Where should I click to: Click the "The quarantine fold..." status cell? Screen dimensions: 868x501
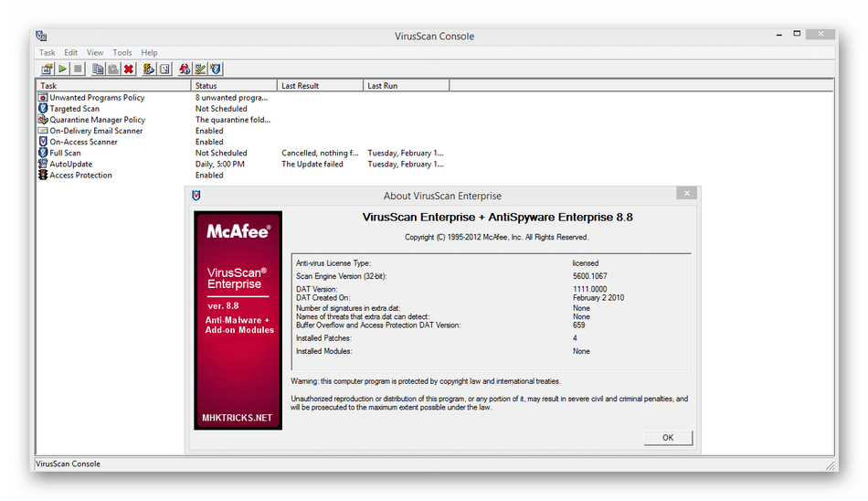pos(233,119)
